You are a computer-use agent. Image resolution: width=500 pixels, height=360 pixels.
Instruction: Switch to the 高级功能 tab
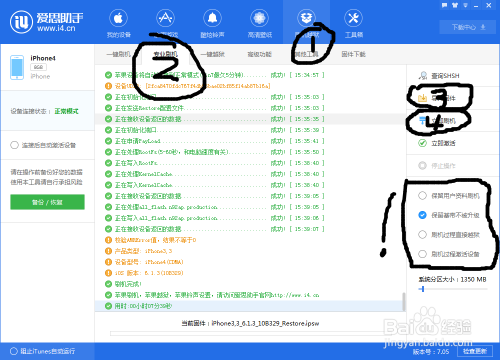(x=260, y=54)
